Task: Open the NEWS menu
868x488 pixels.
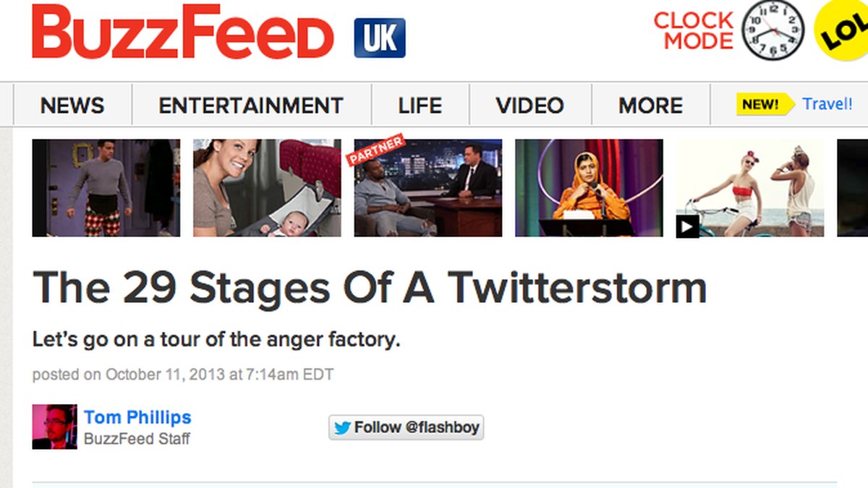Action: [x=72, y=106]
